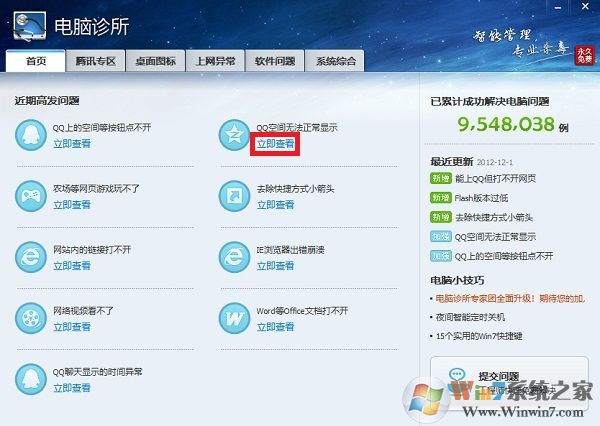Click the QQ penguin icon for QQ上的空间等按钮点不开

click(31, 135)
